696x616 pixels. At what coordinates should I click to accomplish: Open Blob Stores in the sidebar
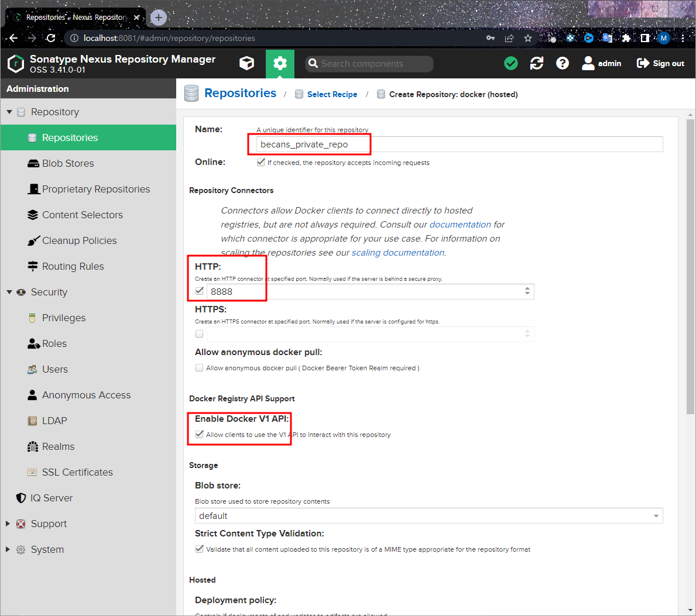(x=88, y=163)
